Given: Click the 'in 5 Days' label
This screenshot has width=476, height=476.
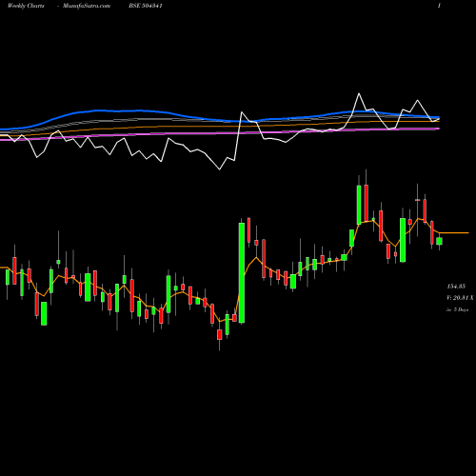Looking at the screenshot, I should point(458,309).
